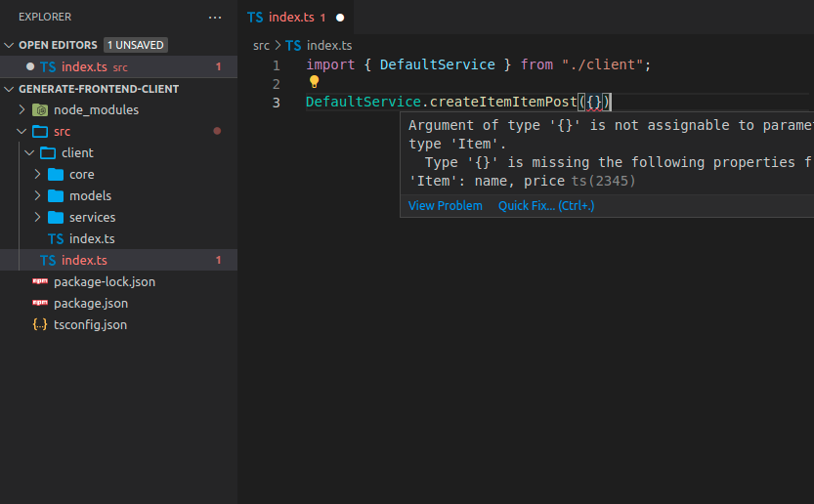Click the unsaved dot on index.ts tab

point(339,18)
